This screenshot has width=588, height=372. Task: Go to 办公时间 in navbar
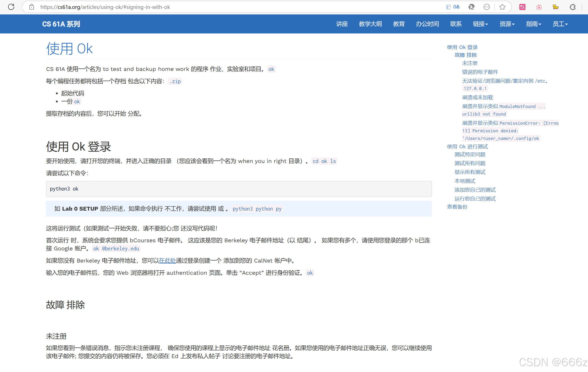click(427, 24)
